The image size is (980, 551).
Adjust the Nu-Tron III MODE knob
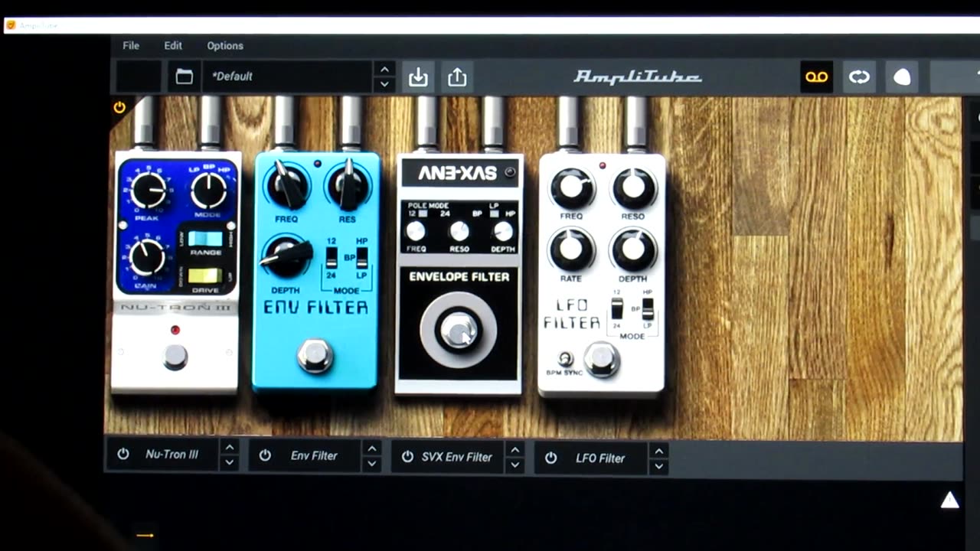208,191
